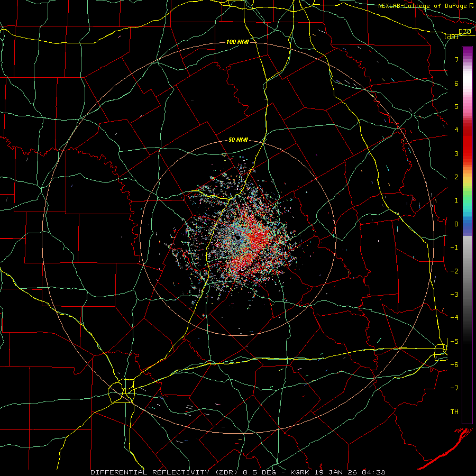Click the -6 dB scale label
The height and width of the screenshot is (476, 476).
click(x=454, y=365)
